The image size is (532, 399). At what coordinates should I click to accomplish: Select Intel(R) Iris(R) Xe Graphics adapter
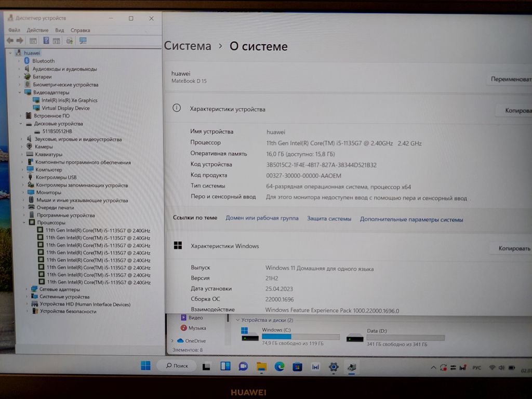click(70, 100)
